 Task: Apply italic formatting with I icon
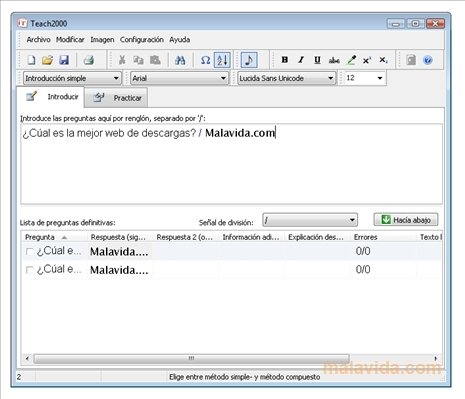coord(301,60)
